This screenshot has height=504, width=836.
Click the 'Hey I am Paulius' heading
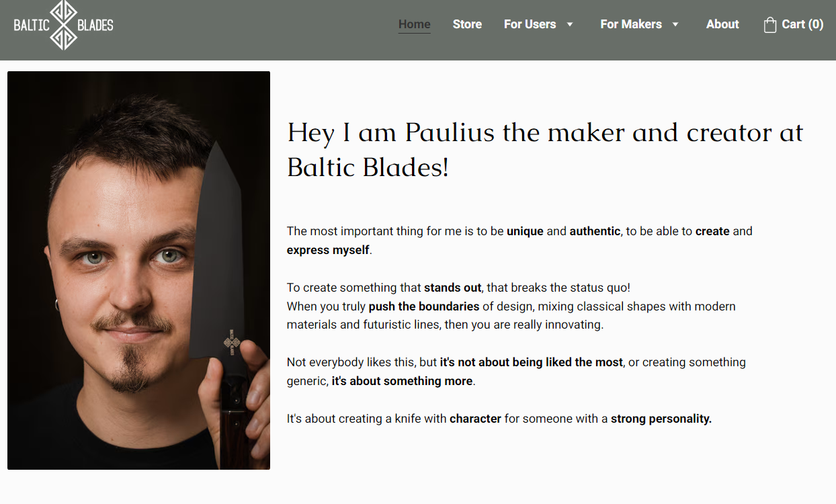(x=545, y=150)
